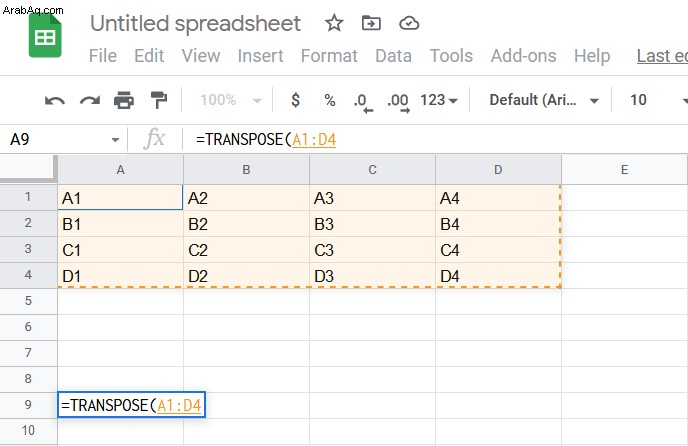This screenshot has width=688, height=446.
Task: Check cloud save status icon
Action: 409,23
